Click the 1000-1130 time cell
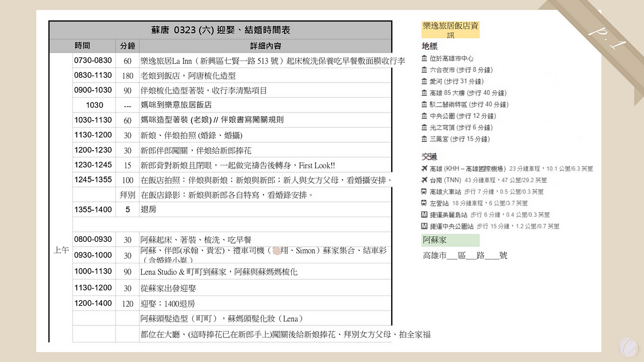 click(x=94, y=271)
